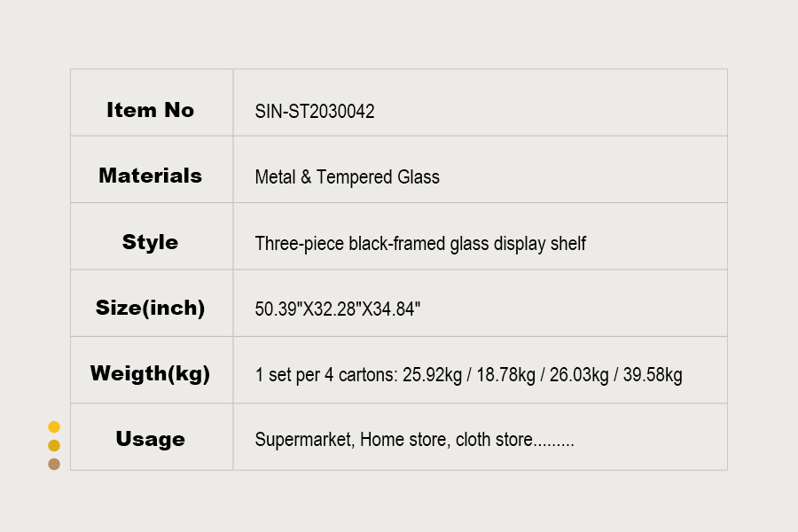The image size is (798, 532).
Task: Click the 26.03kg weight value
Action: (x=579, y=375)
